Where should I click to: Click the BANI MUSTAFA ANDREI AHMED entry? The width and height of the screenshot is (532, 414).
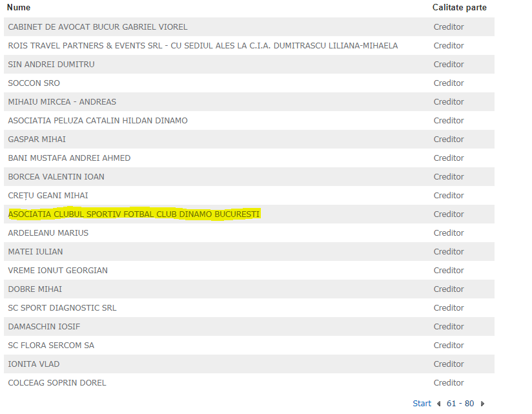pos(69,158)
